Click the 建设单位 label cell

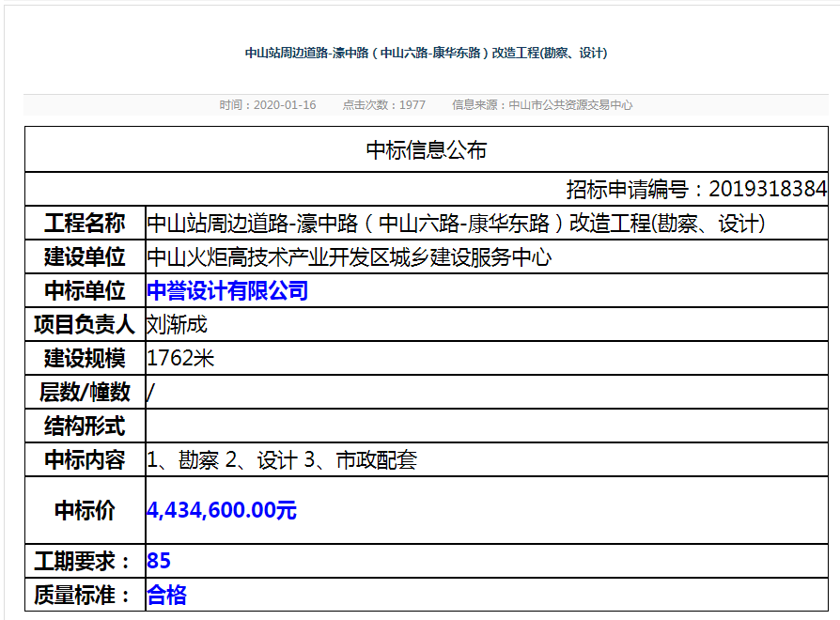86,256
